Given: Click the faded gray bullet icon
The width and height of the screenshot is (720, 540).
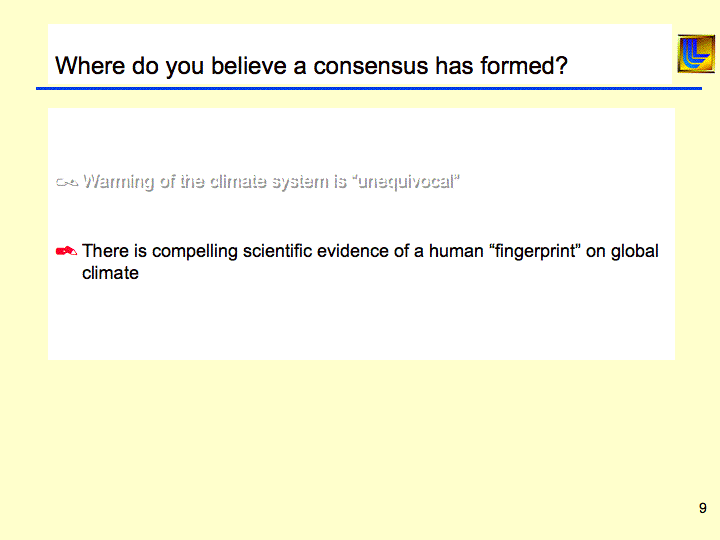Looking at the screenshot, I should pos(67,182).
